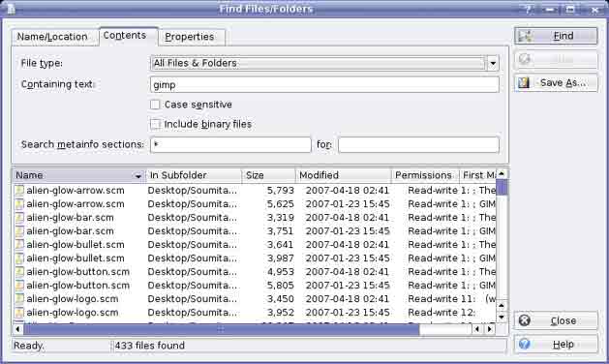Image resolution: width=609 pixels, height=364 pixels.
Task: Open the Properties tab
Action: 192,37
